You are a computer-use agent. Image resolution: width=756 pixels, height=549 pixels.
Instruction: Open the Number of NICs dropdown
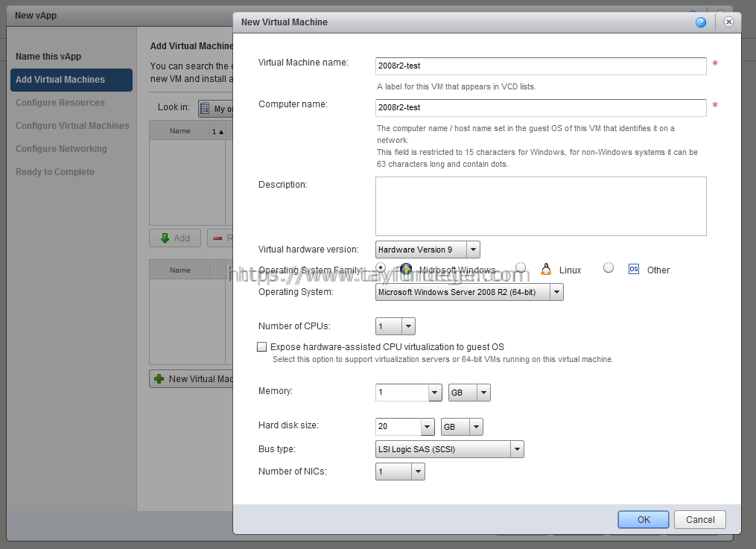click(418, 472)
